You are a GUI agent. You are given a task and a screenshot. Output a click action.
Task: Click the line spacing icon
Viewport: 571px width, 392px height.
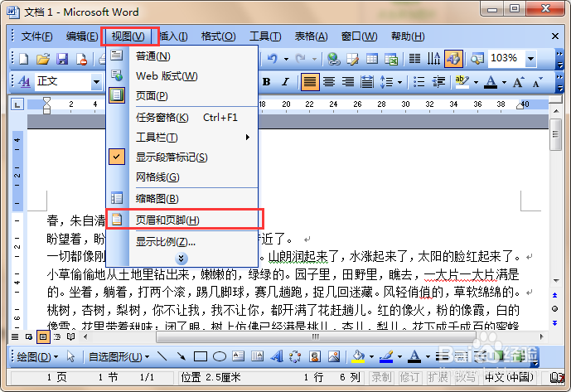(x=387, y=82)
